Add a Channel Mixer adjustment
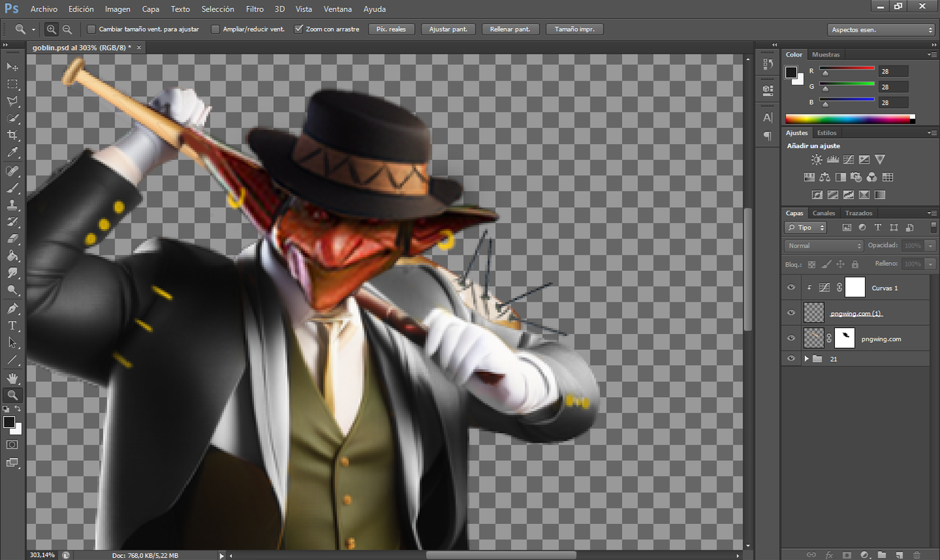Screen dimensions: 940x560 tap(872, 177)
